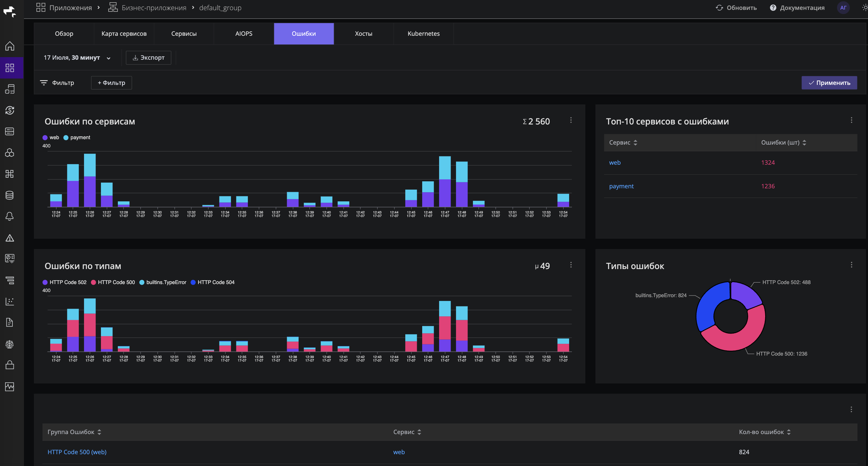Toggle the payment series in services legend
This screenshot has height=466, width=868.
tap(77, 137)
